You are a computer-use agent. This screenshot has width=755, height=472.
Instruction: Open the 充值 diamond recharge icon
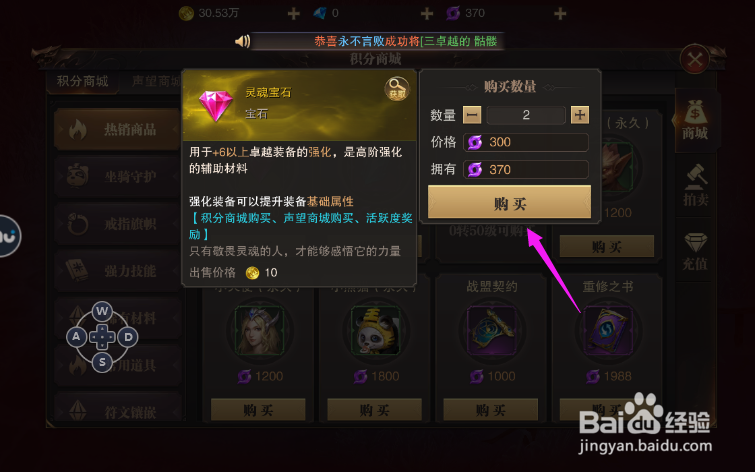pyautogui.click(x=695, y=251)
